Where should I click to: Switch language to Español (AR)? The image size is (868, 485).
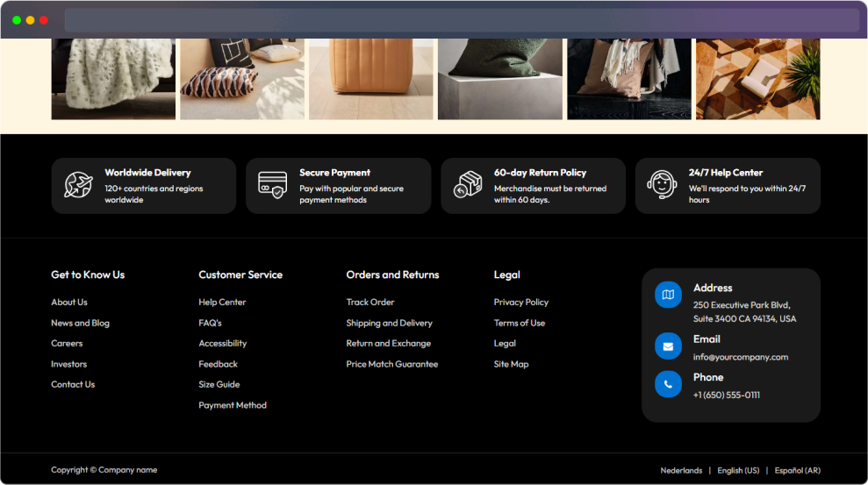click(797, 470)
